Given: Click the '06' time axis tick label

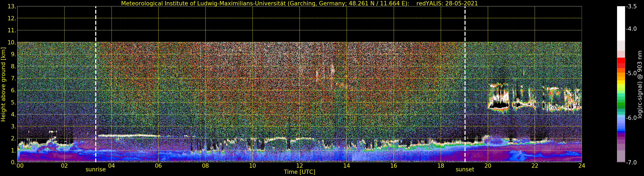Looking at the screenshot, I should pos(158,166).
